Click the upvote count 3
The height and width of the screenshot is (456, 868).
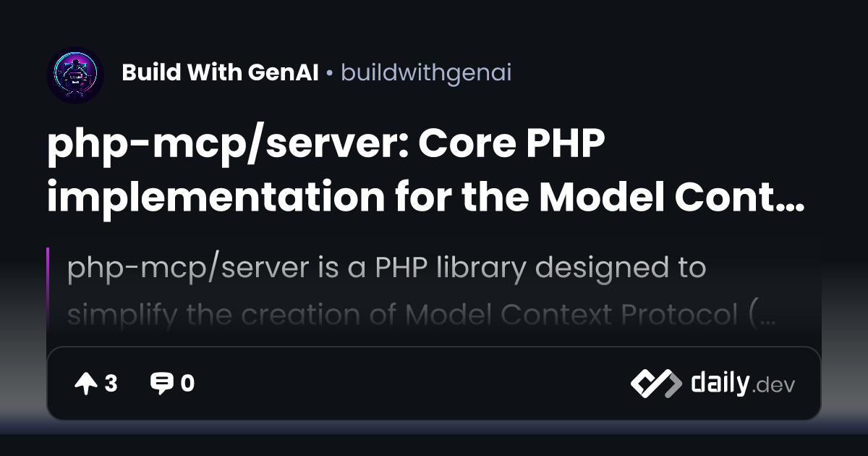click(x=111, y=384)
